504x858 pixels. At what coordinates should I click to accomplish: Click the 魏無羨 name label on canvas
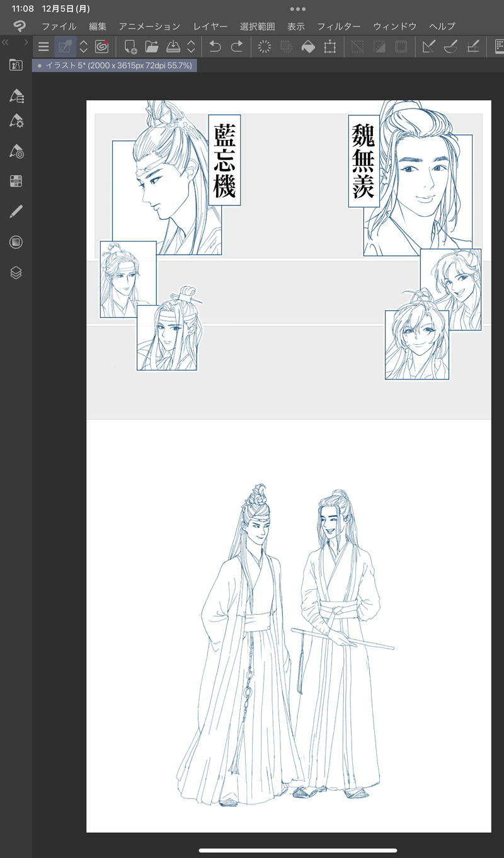coord(364,161)
